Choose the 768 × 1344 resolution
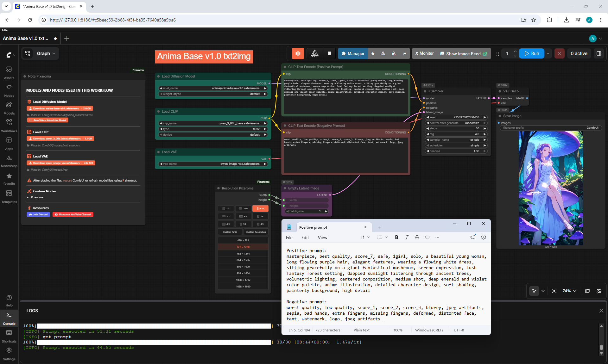This screenshot has height=364, width=608. pos(243,254)
